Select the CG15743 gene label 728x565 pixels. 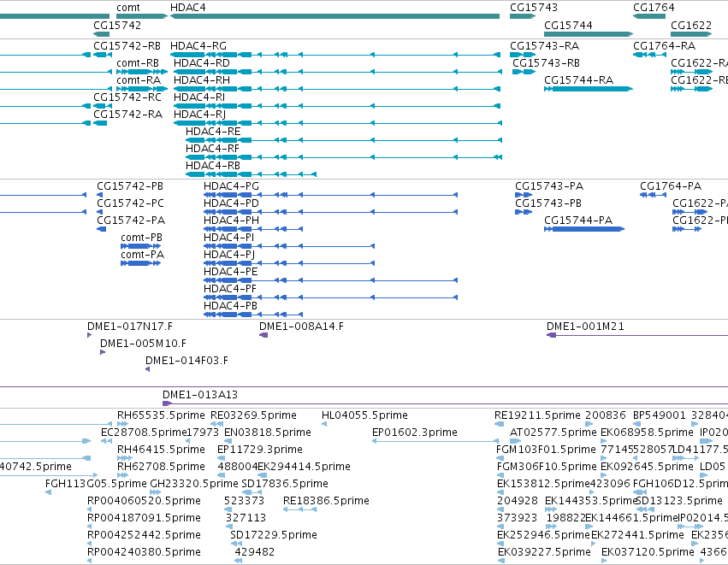pos(534,8)
